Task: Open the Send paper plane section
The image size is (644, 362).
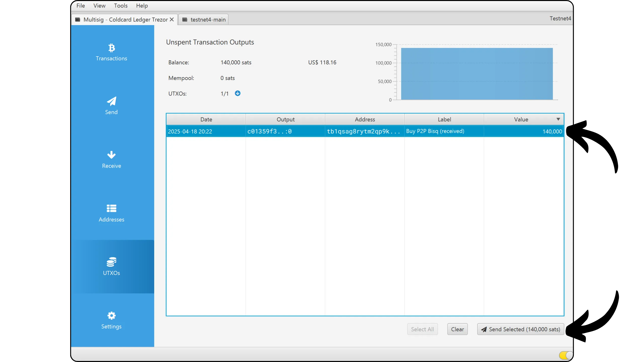Action: click(x=111, y=101)
